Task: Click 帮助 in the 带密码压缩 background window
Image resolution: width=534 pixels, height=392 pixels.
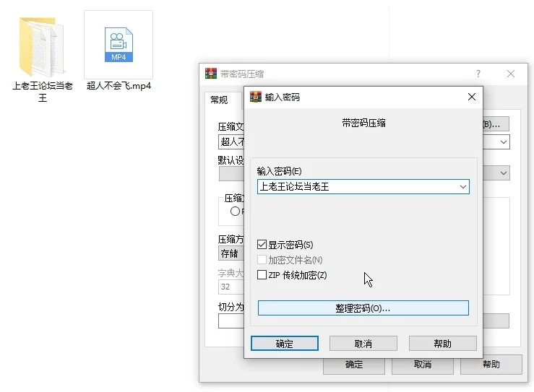Action: [x=491, y=365]
